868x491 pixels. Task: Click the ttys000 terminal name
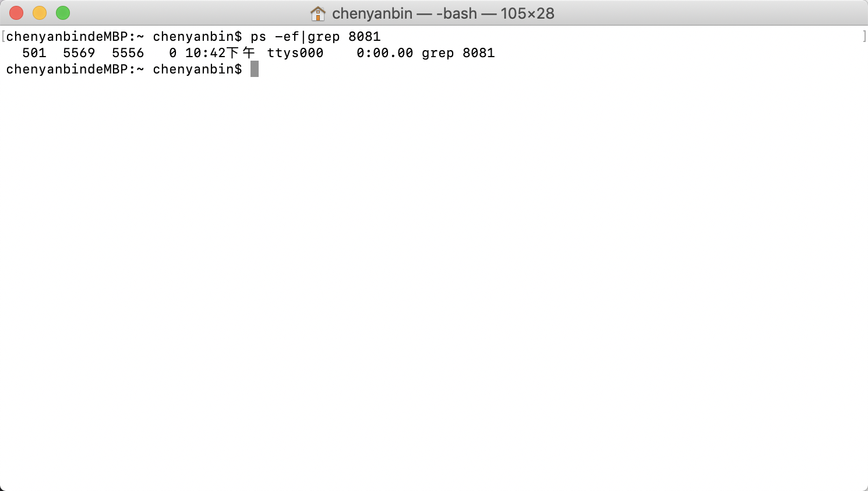tap(295, 53)
